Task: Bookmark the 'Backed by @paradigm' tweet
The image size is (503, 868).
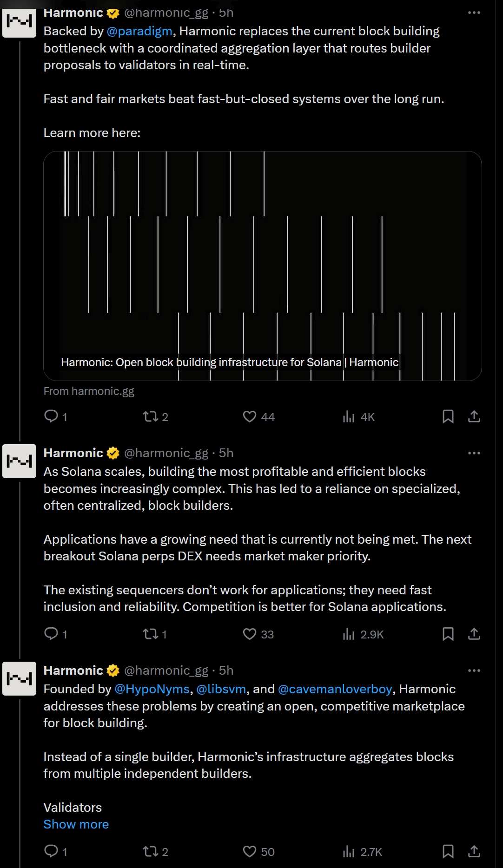Action: pos(448,416)
